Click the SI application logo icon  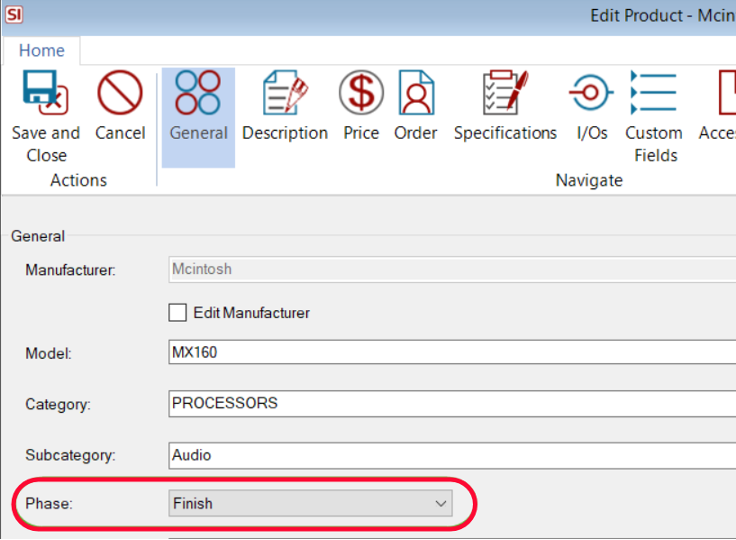pyautogui.click(x=14, y=15)
